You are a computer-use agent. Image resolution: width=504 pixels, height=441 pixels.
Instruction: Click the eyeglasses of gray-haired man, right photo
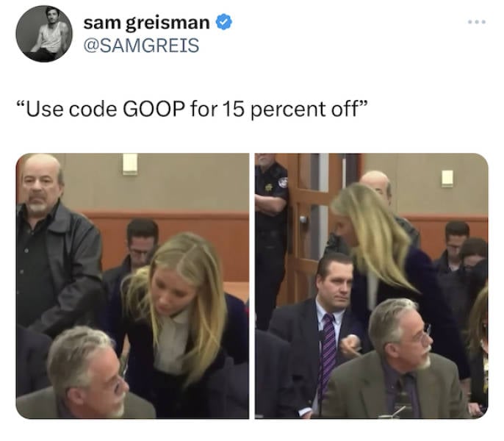[x=422, y=336]
